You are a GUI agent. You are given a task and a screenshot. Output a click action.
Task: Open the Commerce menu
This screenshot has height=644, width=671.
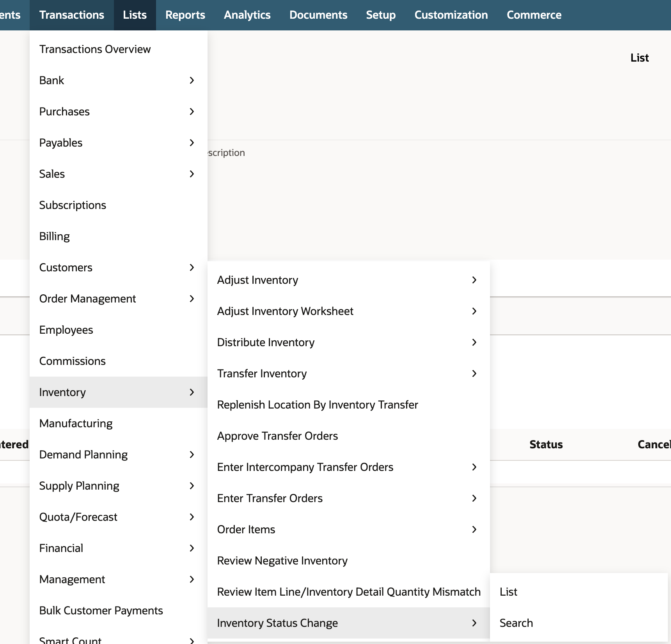pyautogui.click(x=534, y=15)
